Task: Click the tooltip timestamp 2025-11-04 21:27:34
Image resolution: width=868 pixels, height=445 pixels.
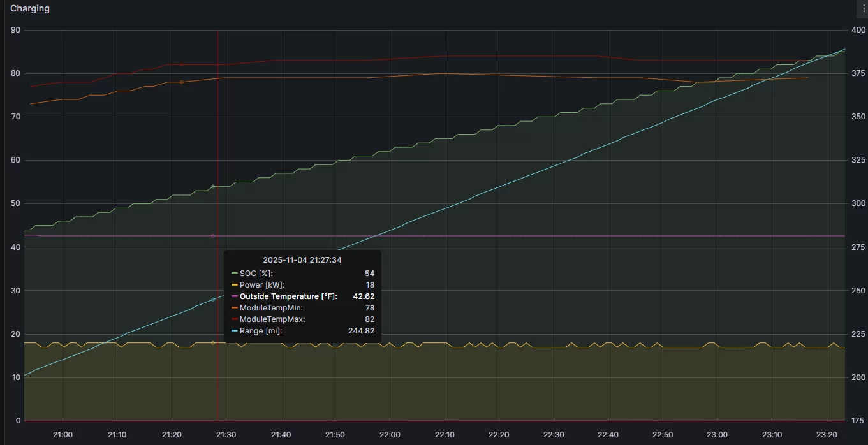Action: (302, 260)
